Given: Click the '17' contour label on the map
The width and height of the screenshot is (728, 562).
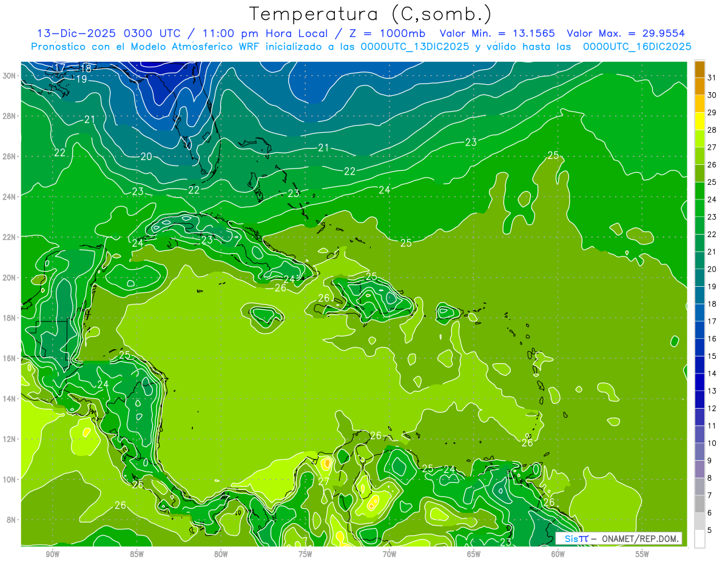Looking at the screenshot, I should click(60, 67).
